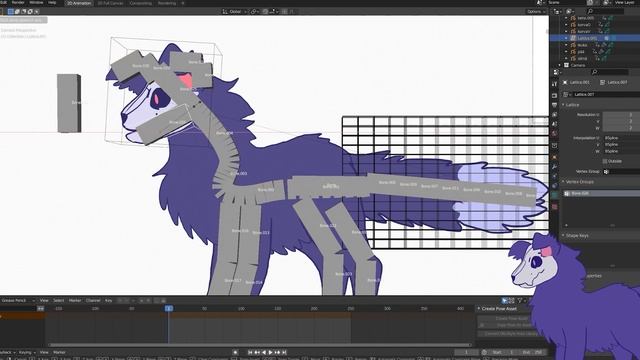Open the Output properties tab
Screen dimensions: 640x360
click(x=554, y=105)
